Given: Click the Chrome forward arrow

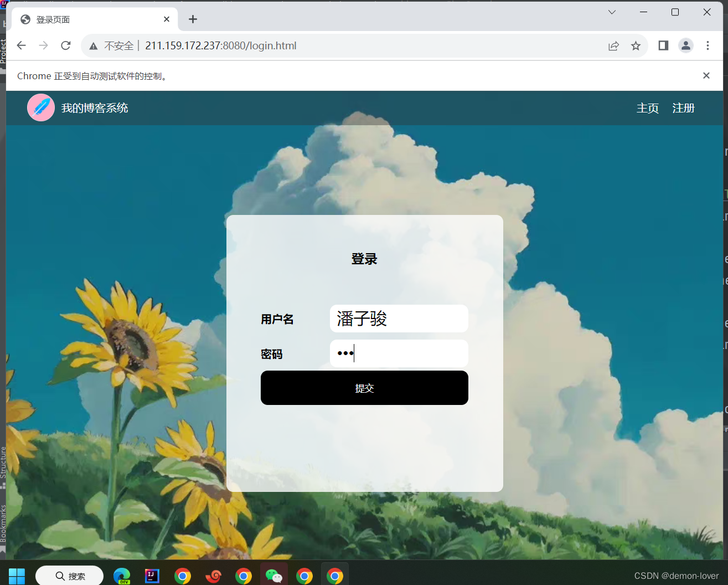Looking at the screenshot, I should pos(43,45).
